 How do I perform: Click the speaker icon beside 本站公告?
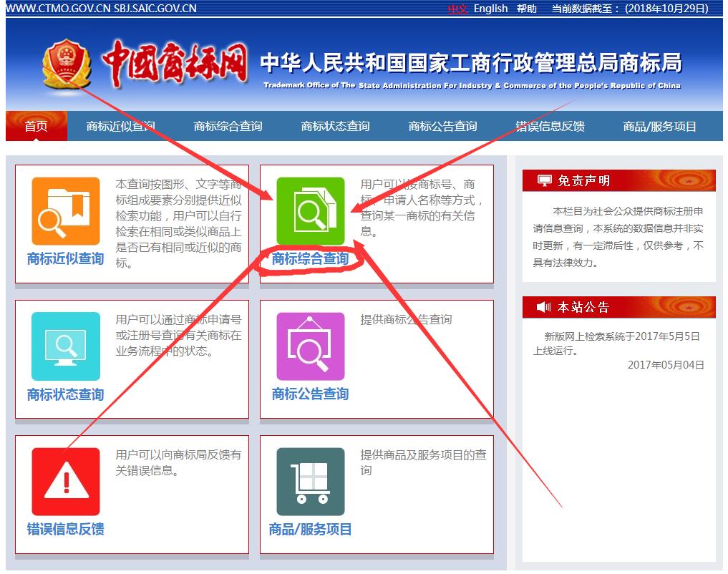pyautogui.click(x=543, y=307)
